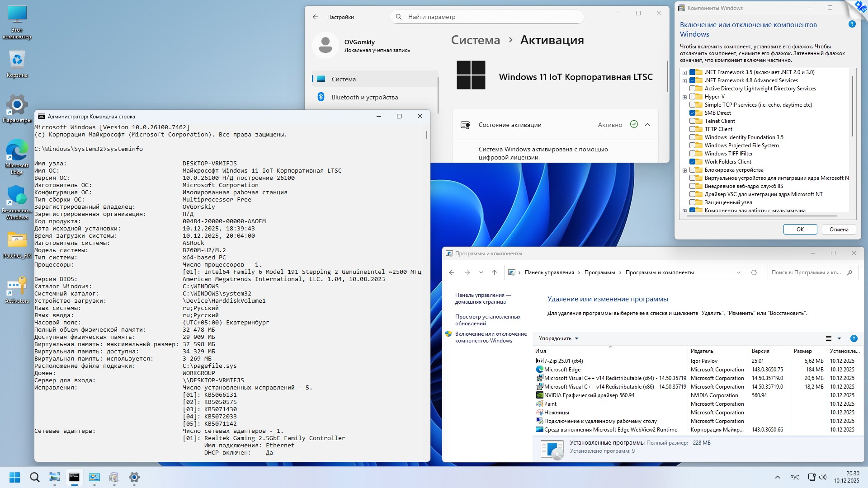Expand the Hyper-V tree node
This screenshot has width=868, height=488.
[x=684, y=97]
